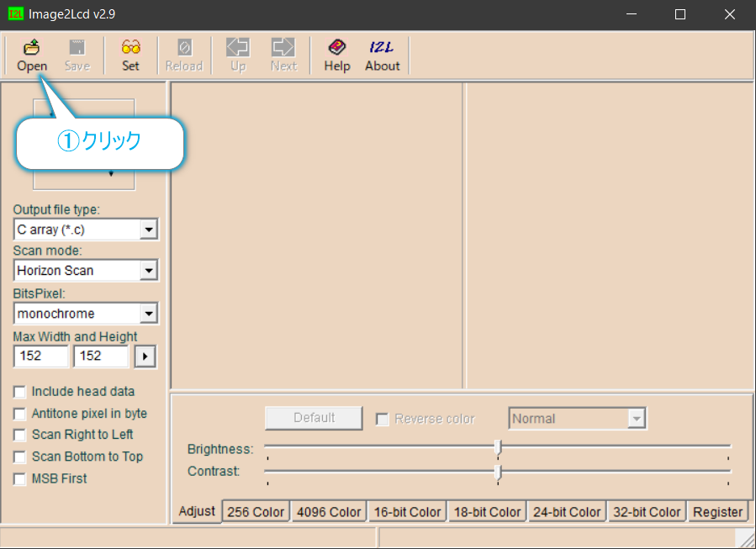Viewport: 756px width, 549px height.
Task: Select the Up navigation icon
Action: click(237, 54)
